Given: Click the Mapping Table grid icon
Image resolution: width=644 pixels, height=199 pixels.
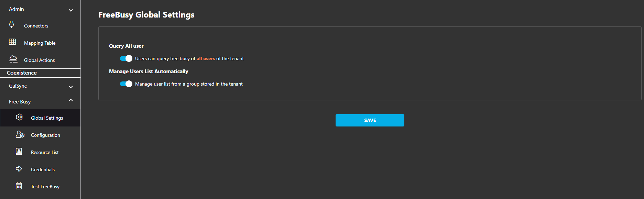Looking at the screenshot, I should (12, 42).
